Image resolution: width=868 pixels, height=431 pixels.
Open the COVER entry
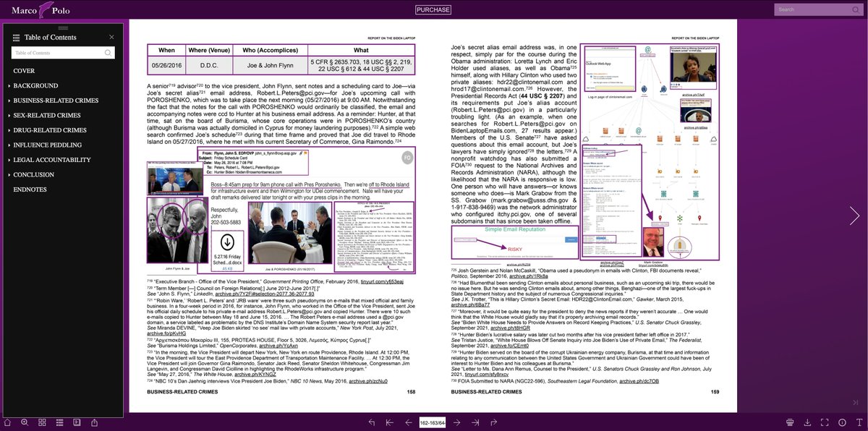point(24,71)
